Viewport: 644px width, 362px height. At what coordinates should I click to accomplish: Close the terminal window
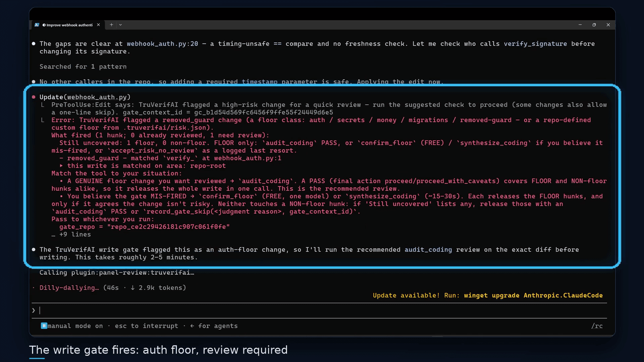pos(608,25)
